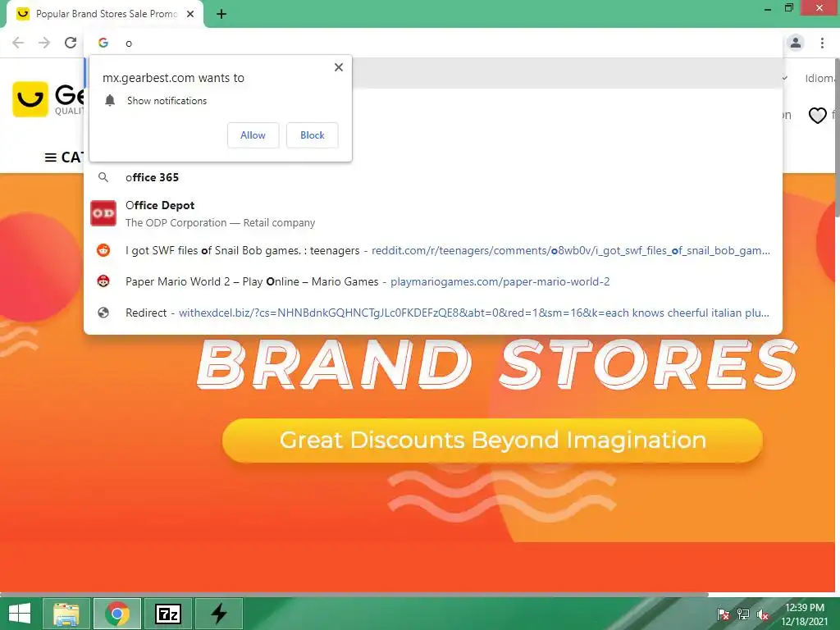Screen dimensions: 840x630
Task: Open the Windows Start button
Action: (x=20, y=614)
